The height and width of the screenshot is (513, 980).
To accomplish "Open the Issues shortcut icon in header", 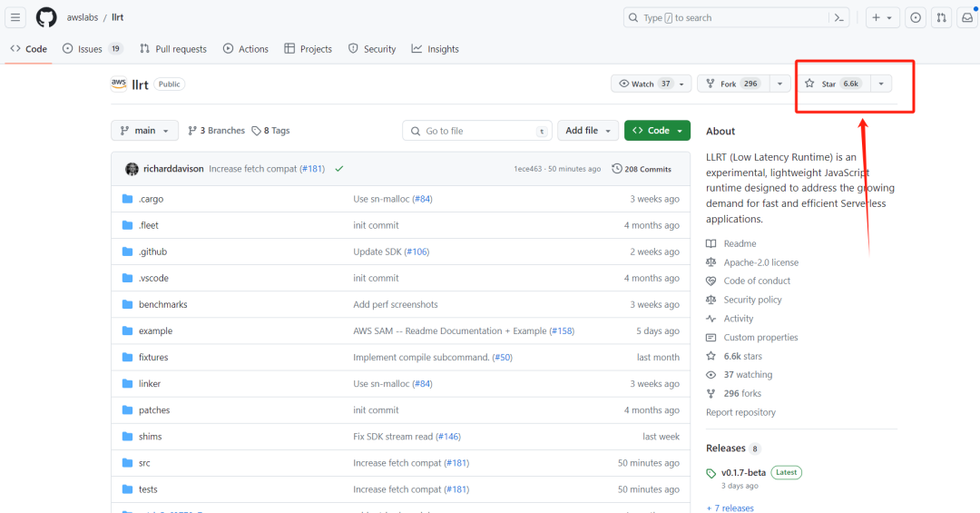I will [x=916, y=17].
